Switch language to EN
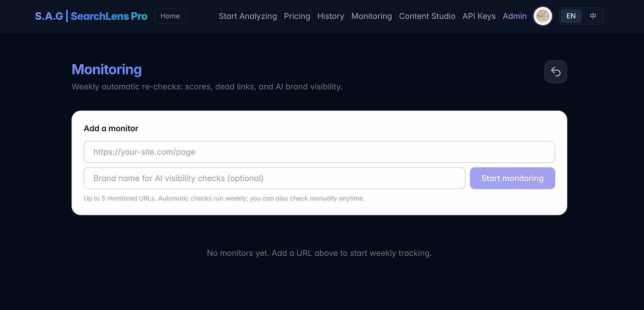Screen dimensions: 644x310 571,16
